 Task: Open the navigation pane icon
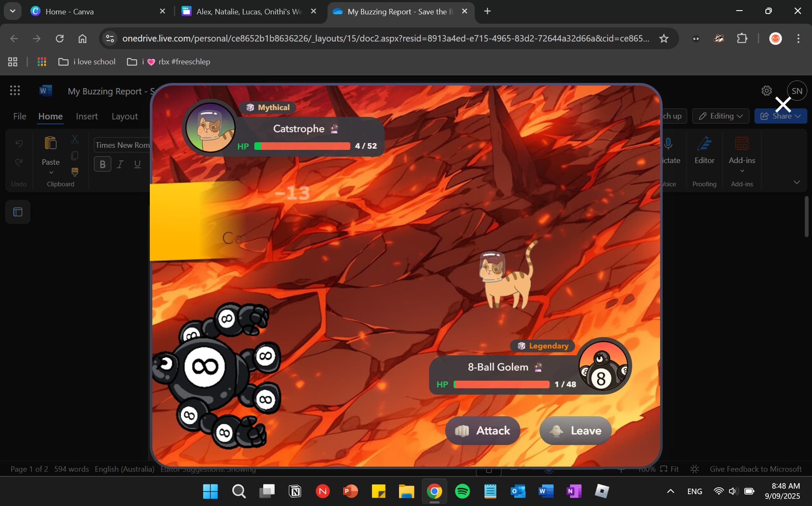click(18, 212)
